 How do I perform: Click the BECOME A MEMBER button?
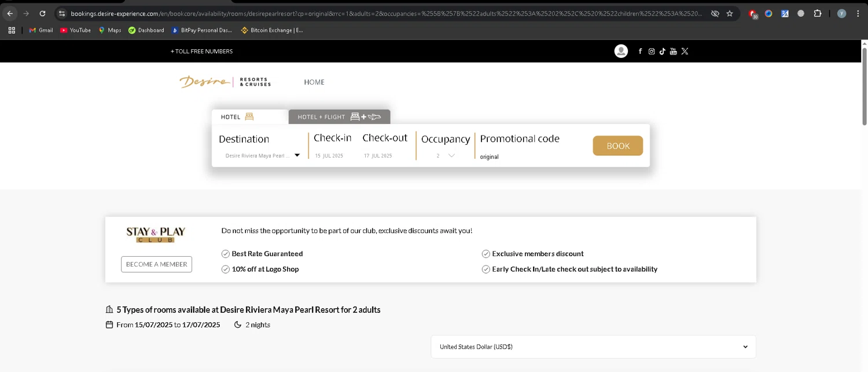[156, 264]
